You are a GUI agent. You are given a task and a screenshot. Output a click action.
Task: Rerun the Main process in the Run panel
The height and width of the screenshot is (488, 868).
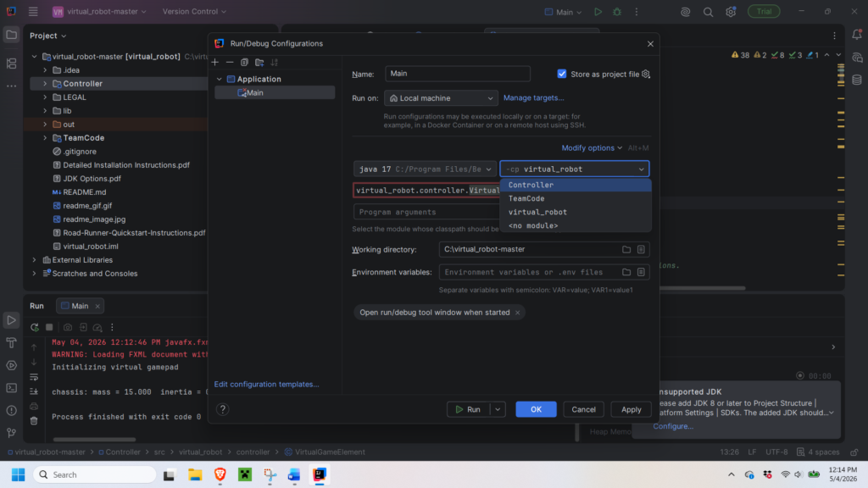click(34, 328)
